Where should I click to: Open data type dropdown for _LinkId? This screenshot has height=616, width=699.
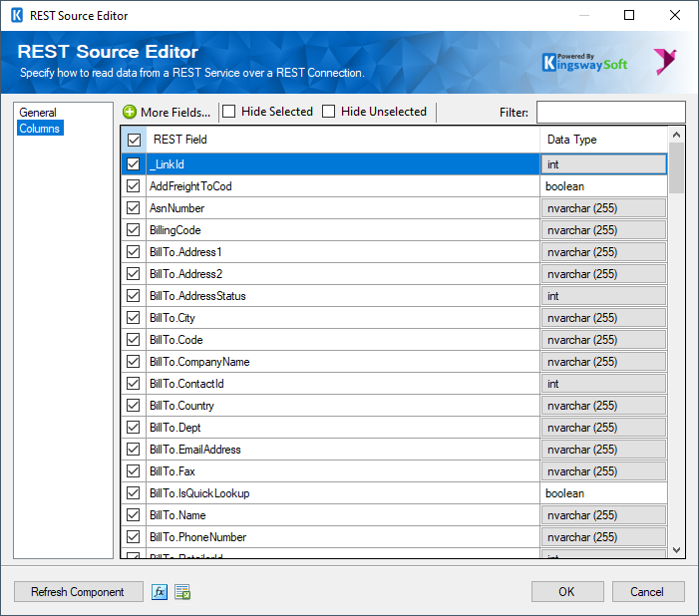[x=603, y=164]
